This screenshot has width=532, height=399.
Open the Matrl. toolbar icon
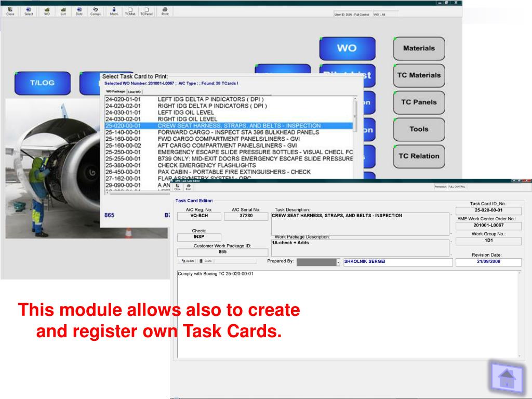coord(114,11)
